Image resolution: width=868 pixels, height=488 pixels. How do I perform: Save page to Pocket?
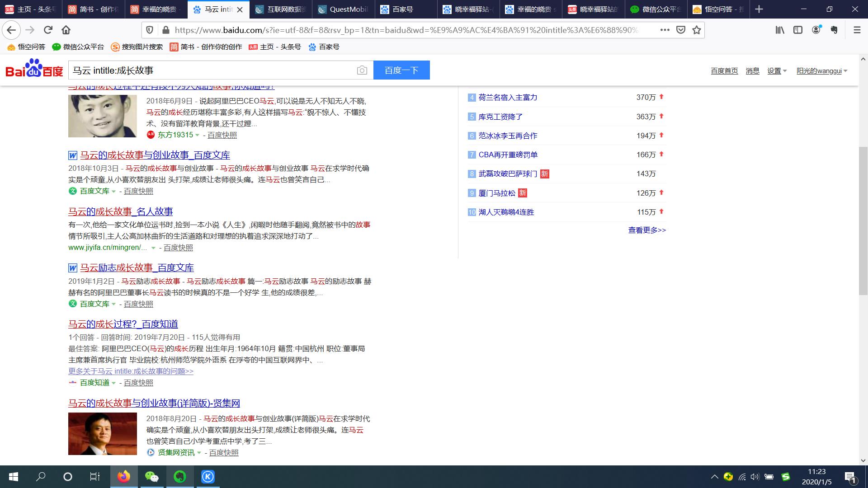click(x=680, y=30)
